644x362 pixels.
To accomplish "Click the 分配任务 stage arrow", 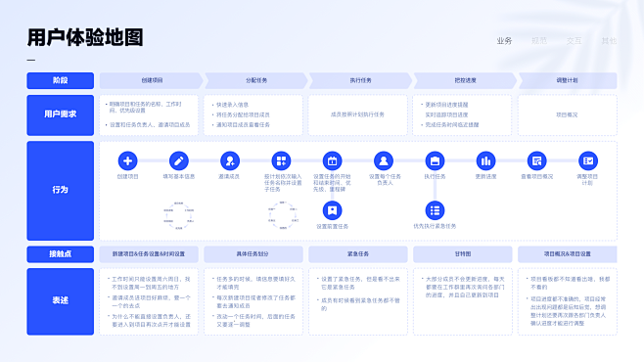I will [x=255, y=80].
